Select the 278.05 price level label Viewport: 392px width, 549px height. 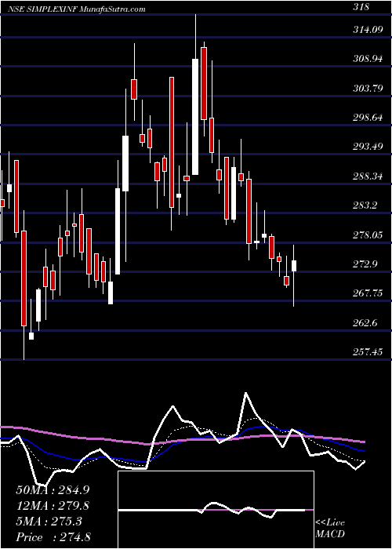click(368, 235)
